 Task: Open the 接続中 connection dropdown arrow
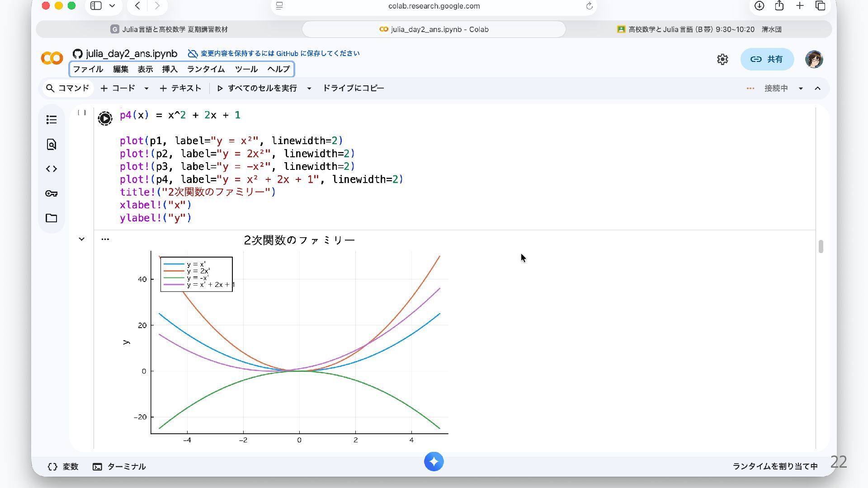[801, 89]
